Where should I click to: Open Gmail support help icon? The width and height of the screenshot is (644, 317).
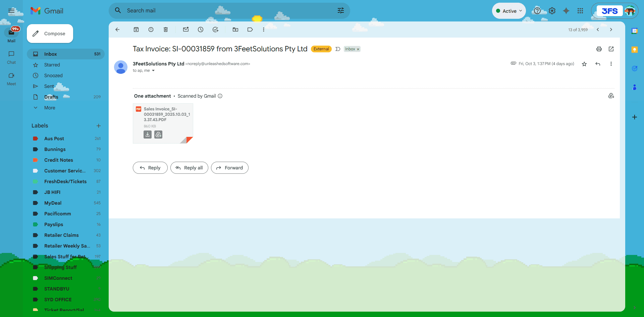tap(537, 11)
